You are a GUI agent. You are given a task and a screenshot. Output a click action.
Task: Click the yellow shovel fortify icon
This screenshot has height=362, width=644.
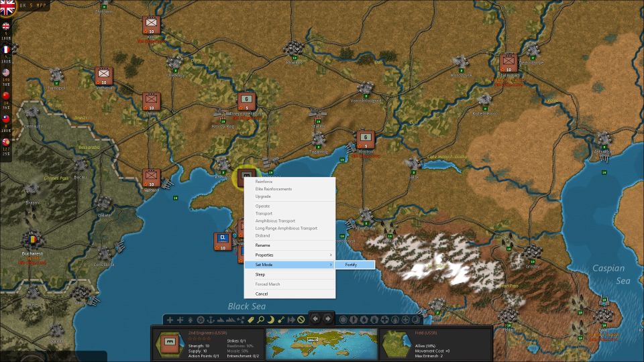point(281,319)
